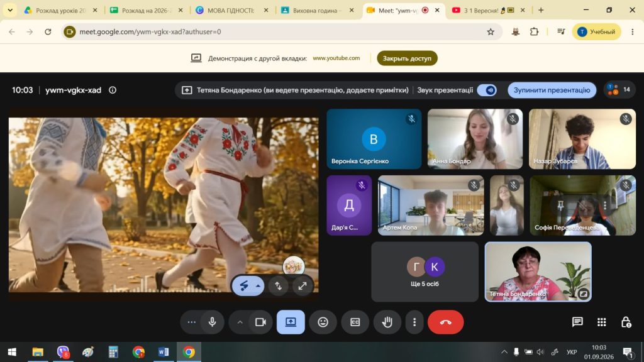Open the chat panel icon
The height and width of the screenshot is (362, 644).
[577, 322]
